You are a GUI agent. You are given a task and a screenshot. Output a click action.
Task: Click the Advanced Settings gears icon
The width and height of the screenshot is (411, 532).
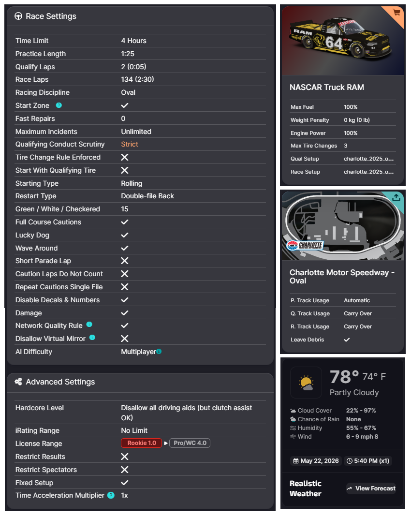click(18, 382)
